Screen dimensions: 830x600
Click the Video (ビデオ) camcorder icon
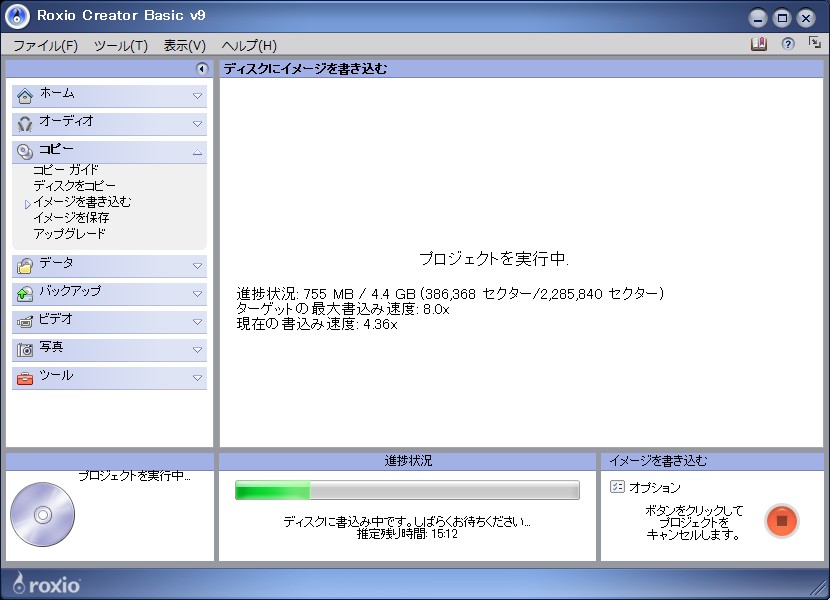tap(24, 321)
